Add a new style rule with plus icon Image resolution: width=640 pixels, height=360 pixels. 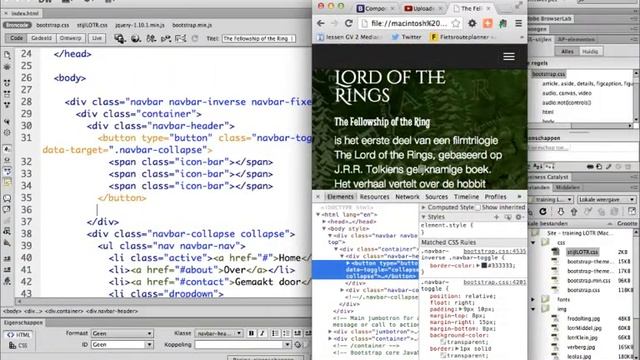497,217
